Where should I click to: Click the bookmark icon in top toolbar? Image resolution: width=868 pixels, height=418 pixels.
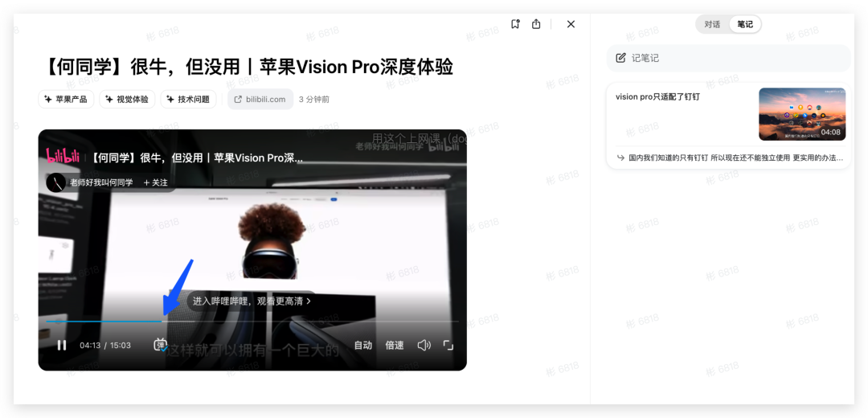click(515, 24)
